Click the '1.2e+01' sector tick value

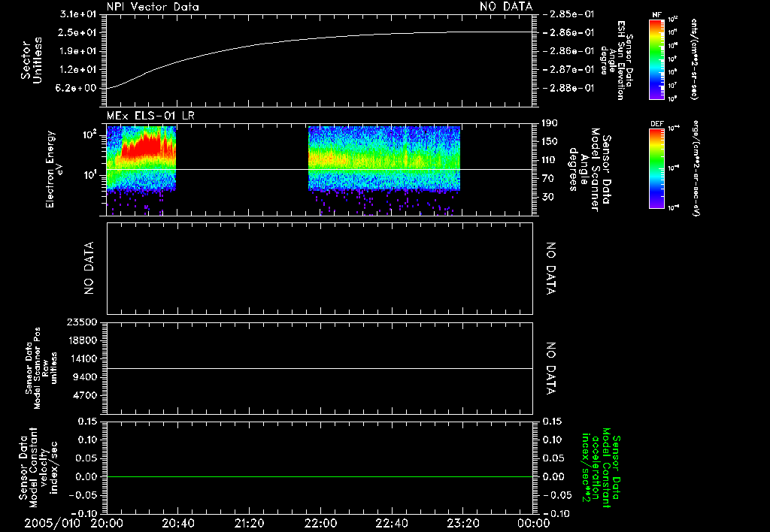78,70
